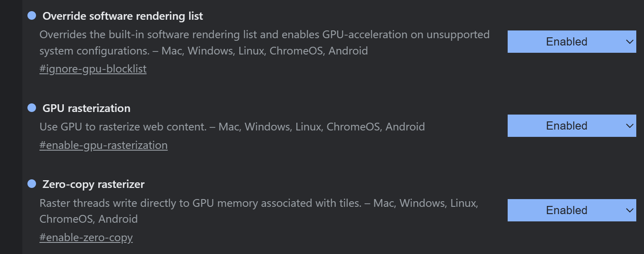The image size is (644, 254).
Task: Click the platform list after "Use GPU to rasterize"
Action: tap(322, 127)
